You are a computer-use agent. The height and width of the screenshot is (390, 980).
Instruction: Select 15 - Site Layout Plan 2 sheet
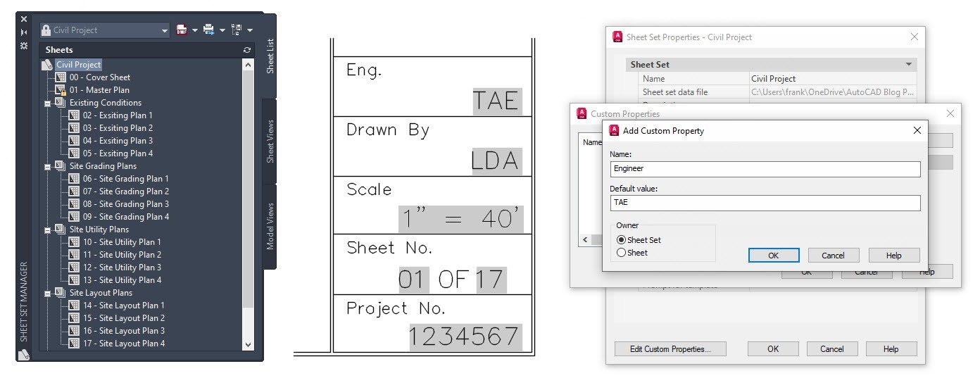tap(124, 318)
